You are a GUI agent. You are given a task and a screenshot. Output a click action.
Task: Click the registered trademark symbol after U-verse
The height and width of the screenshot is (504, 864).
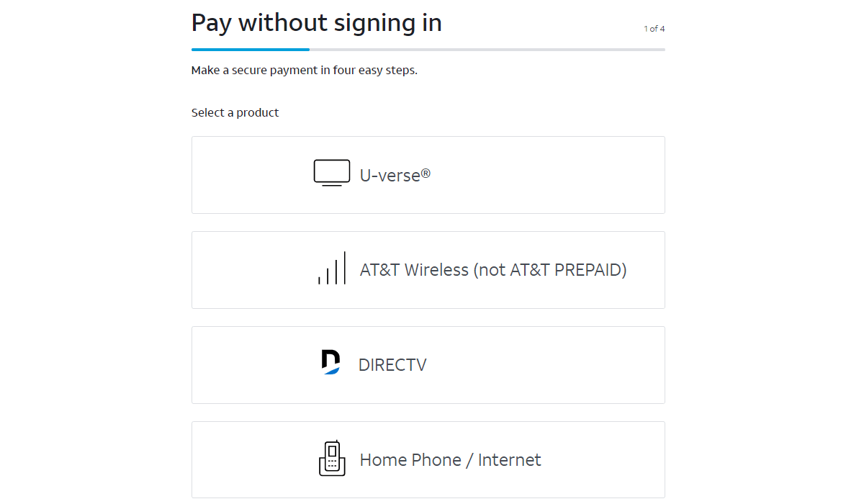[426, 171]
